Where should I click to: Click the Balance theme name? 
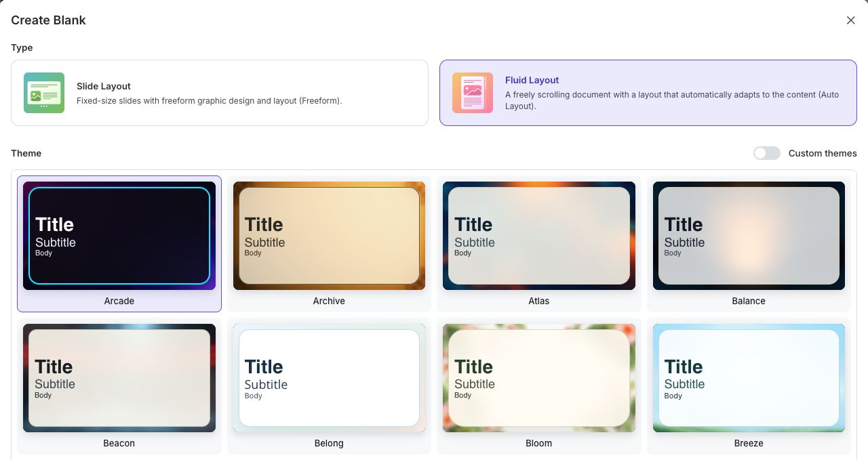[749, 301]
